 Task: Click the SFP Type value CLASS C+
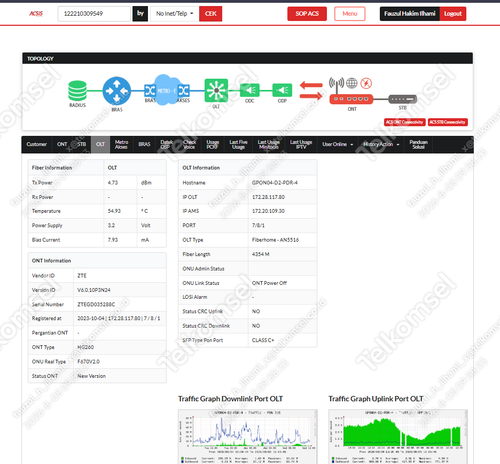(263, 340)
